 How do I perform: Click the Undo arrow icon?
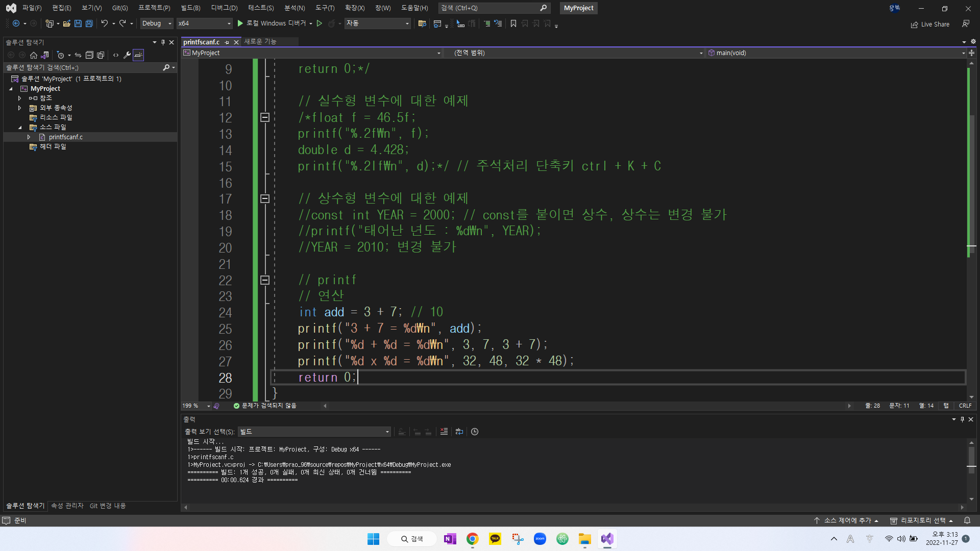click(x=105, y=23)
